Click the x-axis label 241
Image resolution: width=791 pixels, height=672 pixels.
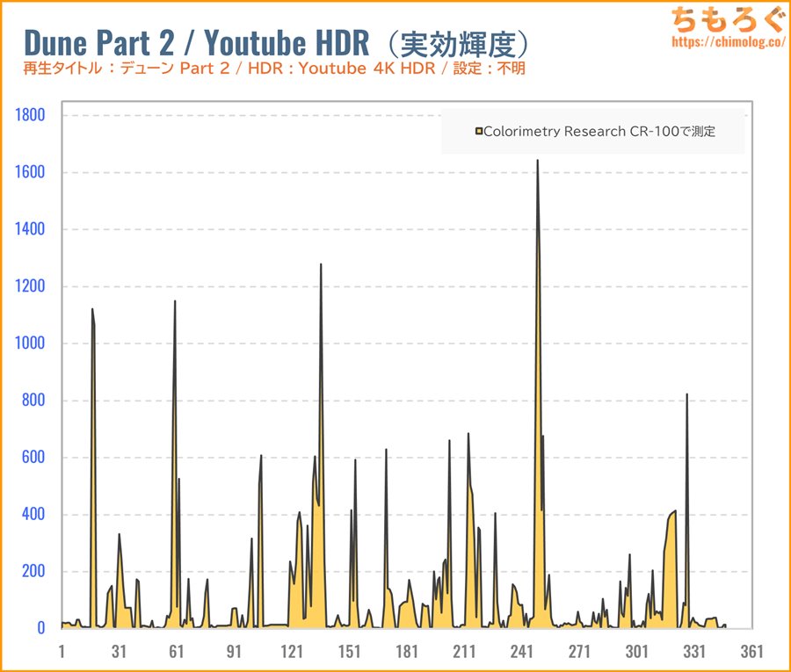click(x=521, y=651)
